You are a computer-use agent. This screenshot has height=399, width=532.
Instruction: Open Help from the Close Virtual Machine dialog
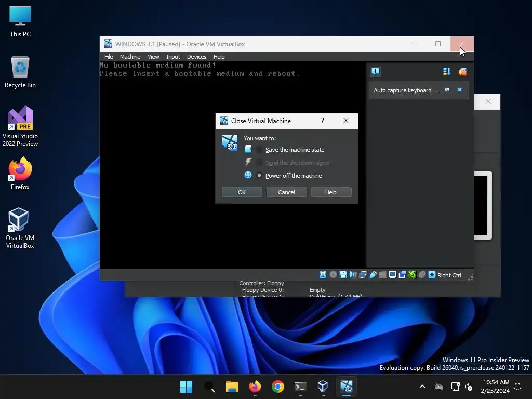[331, 192]
